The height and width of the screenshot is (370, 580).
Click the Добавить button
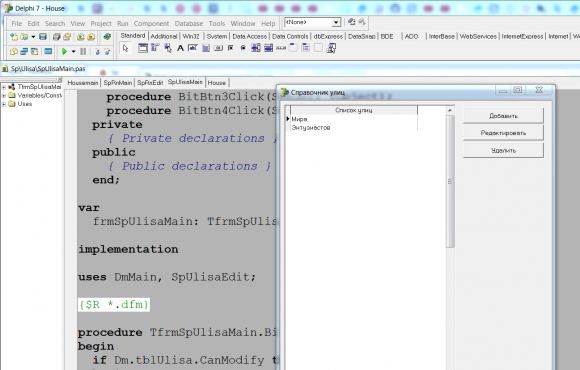(503, 116)
